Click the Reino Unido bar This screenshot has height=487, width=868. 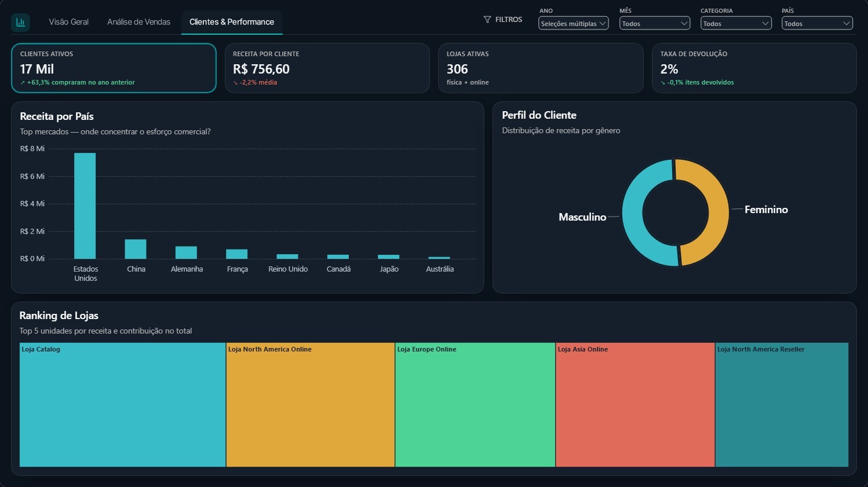pos(287,257)
